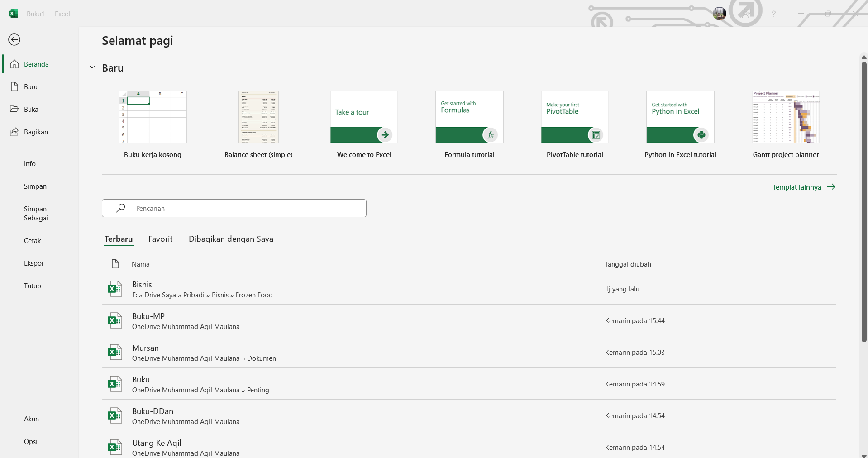Click the Kemarin pada 14.59 timestamp
This screenshot has height=458, width=868.
click(635, 384)
